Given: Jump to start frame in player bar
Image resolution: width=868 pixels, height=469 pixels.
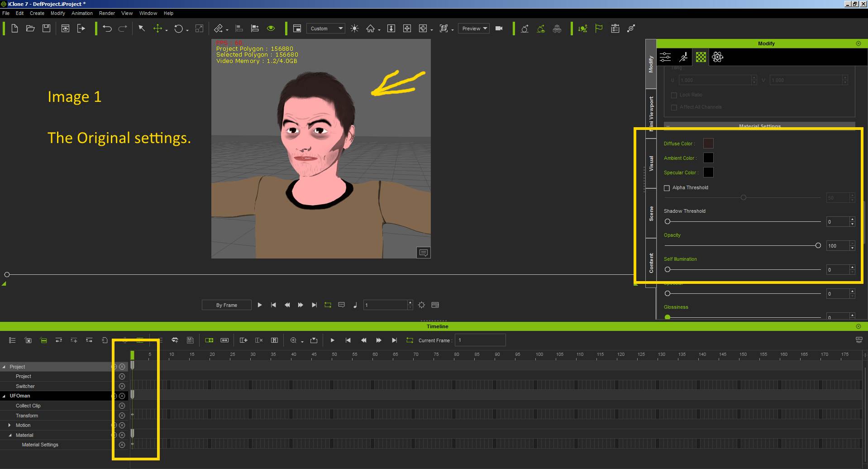Looking at the screenshot, I should [x=273, y=305].
